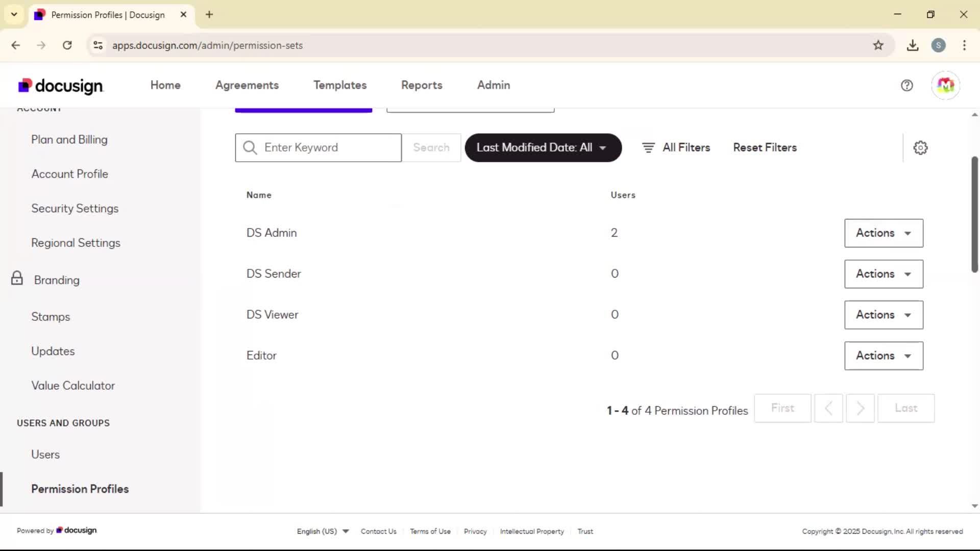Click the First page button
Screen dimensions: 980x551
(782, 408)
